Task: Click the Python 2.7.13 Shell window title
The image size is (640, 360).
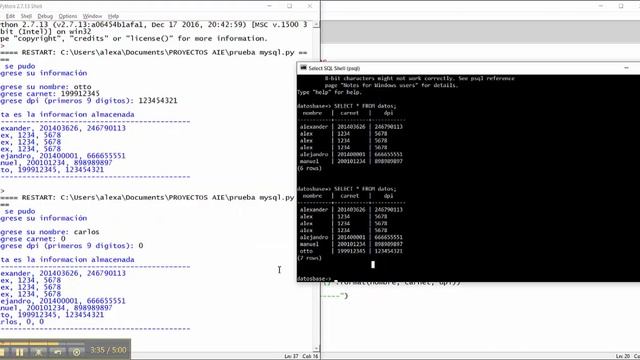Action: click(21, 6)
